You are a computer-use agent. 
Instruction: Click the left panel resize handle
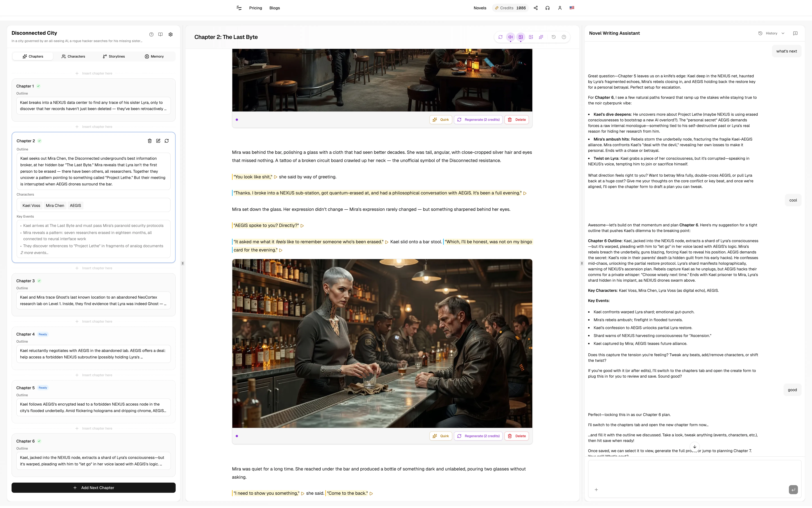pos(183,263)
